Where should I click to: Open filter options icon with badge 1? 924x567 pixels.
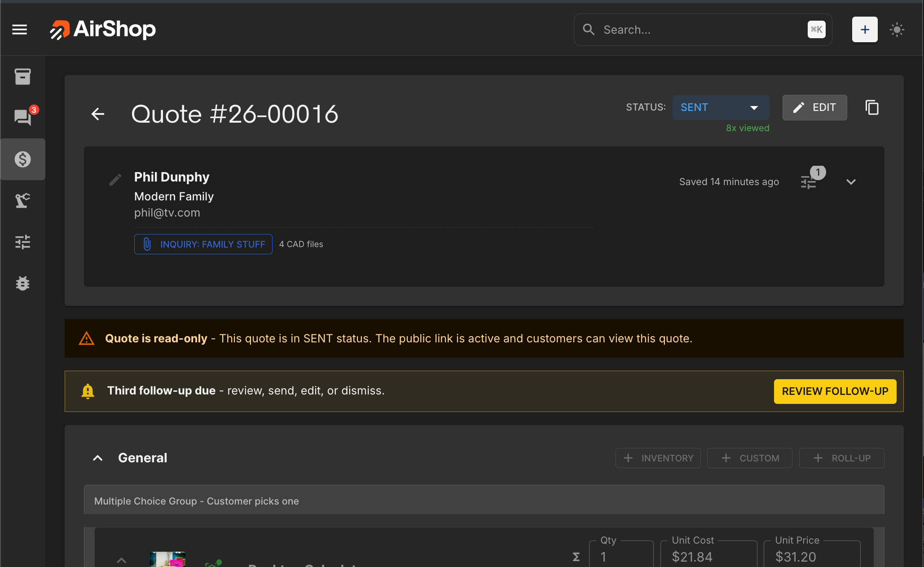click(809, 182)
